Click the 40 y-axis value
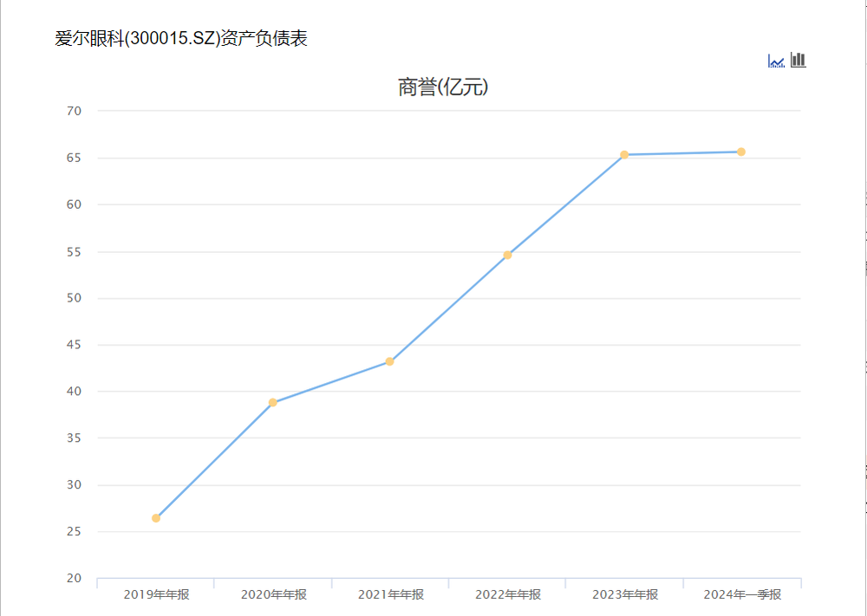This screenshot has width=867, height=616. pyautogui.click(x=74, y=391)
